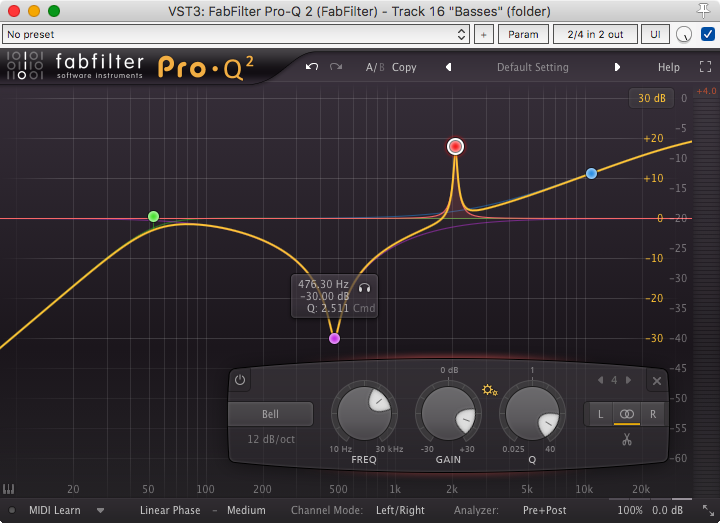Click the 0.0 dB output gain value
720x523 pixels.
point(667,510)
